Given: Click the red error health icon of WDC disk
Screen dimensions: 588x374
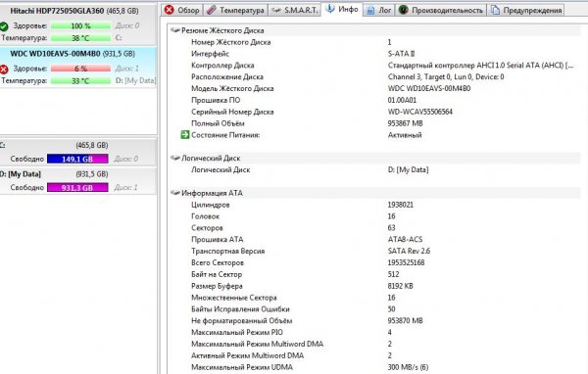Looking at the screenshot, I should coord(4,69).
